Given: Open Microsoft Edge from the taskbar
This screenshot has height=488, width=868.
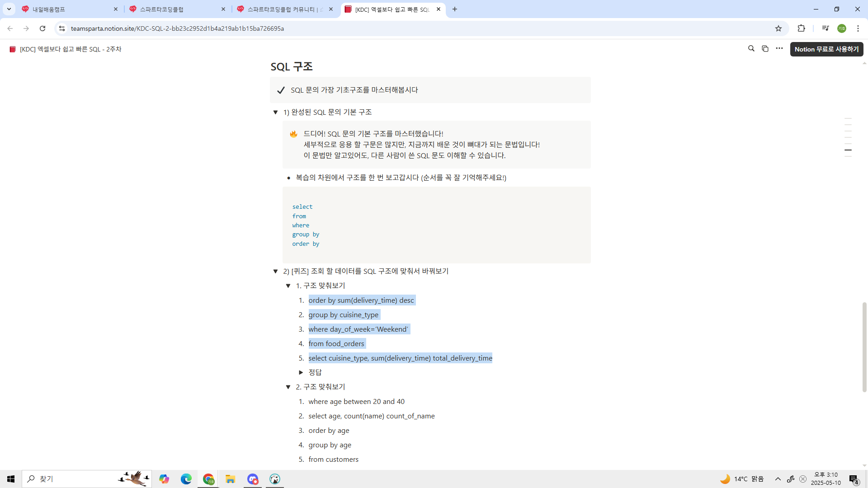Looking at the screenshot, I should tap(186, 479).
